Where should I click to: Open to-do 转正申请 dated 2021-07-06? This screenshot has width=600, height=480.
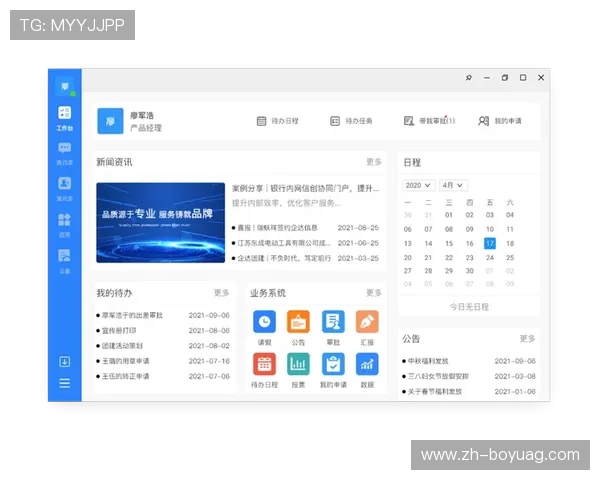pos(163,376)
